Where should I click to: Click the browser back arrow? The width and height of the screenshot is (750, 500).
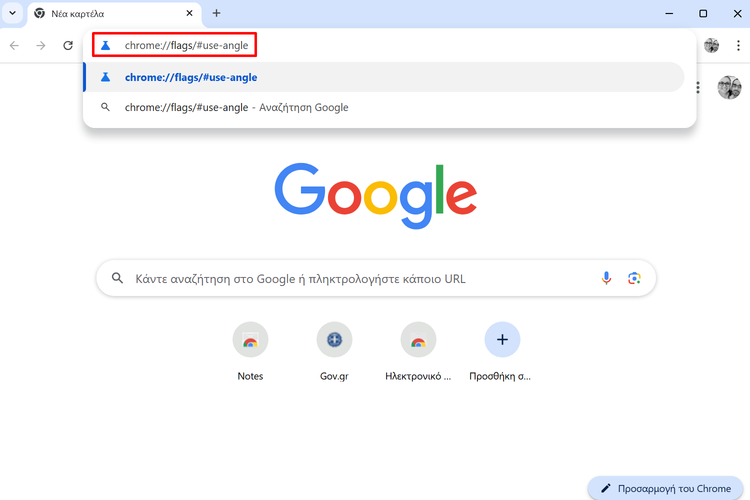coord(14,45)
